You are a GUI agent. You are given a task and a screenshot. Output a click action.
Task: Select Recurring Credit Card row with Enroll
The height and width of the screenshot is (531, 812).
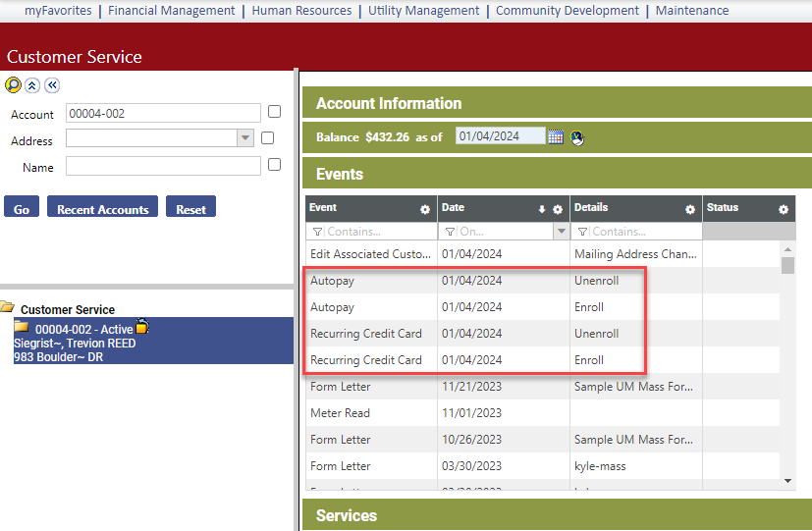tap(542, 359)
